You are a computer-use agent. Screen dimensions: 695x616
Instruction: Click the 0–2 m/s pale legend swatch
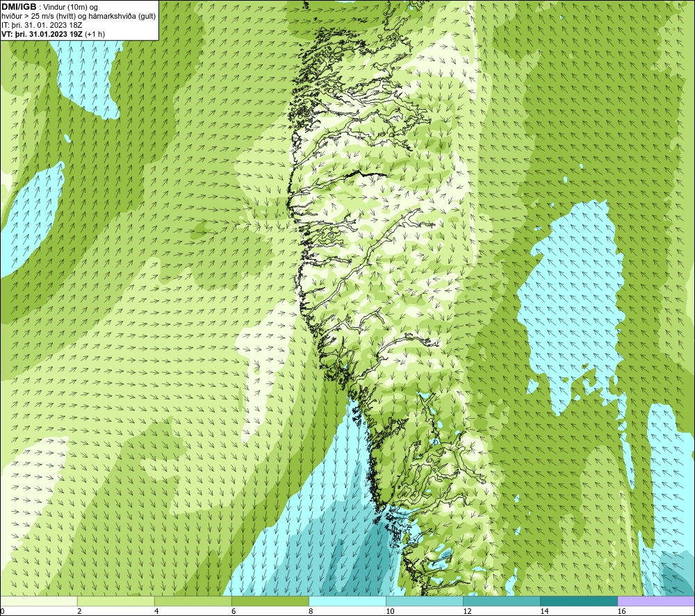pyautogui.click(x=38, y=601)
